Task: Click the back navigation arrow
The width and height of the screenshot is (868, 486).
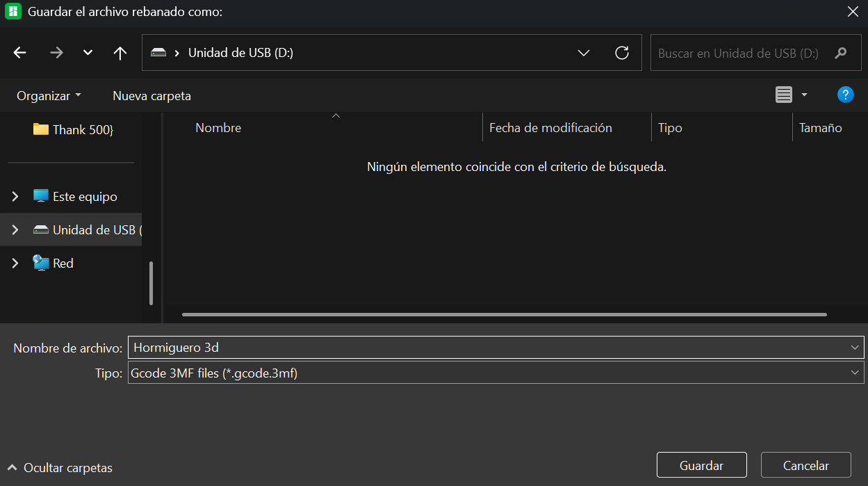Action: (19, 52)
